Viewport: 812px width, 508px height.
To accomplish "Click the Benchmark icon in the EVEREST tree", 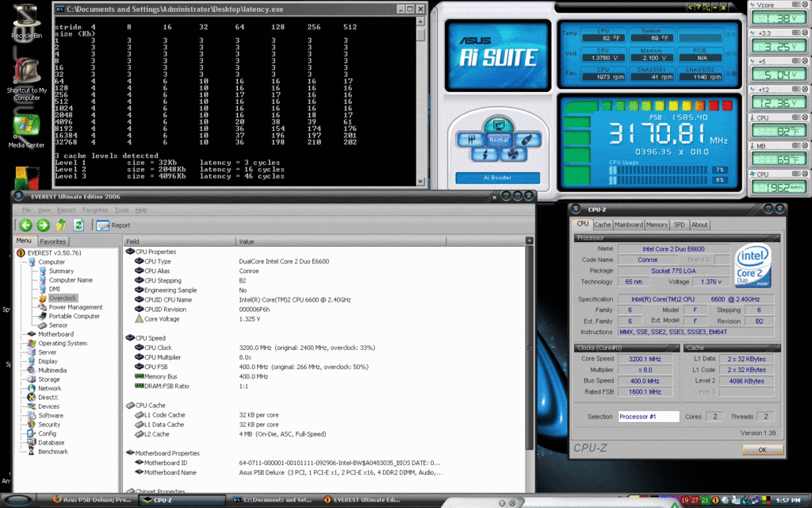I will (x=31, y=452).
